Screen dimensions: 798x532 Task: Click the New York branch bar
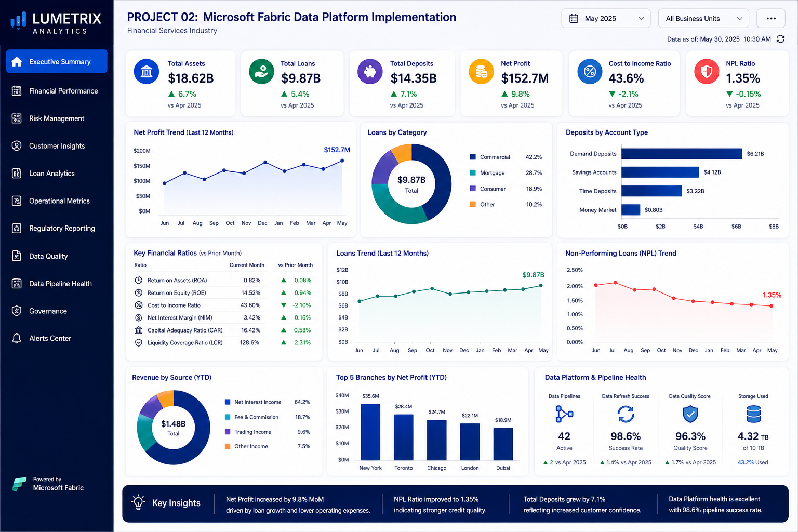click(x=370, y=432)
